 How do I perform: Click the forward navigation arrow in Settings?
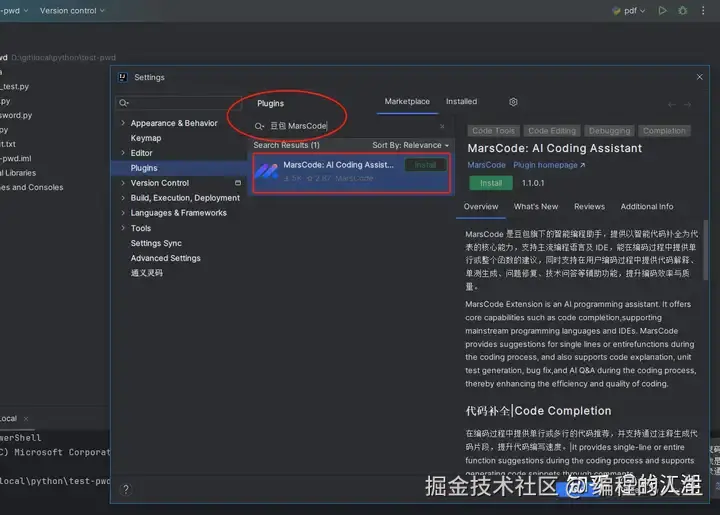tap(687, 105)
